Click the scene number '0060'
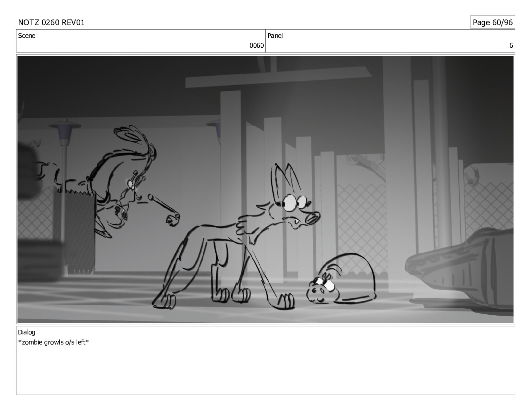 [257, 46]
